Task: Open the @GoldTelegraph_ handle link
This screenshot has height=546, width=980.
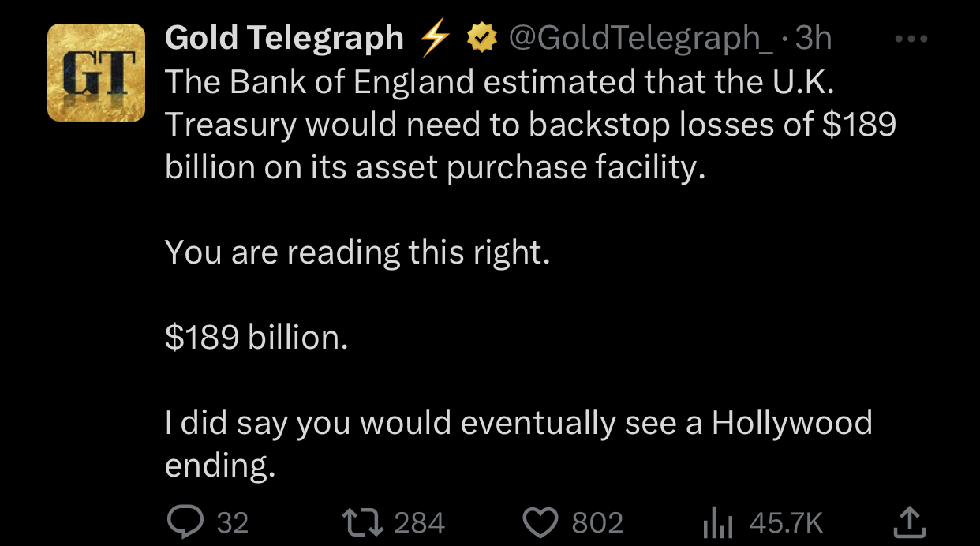Action: click(641, 38)
